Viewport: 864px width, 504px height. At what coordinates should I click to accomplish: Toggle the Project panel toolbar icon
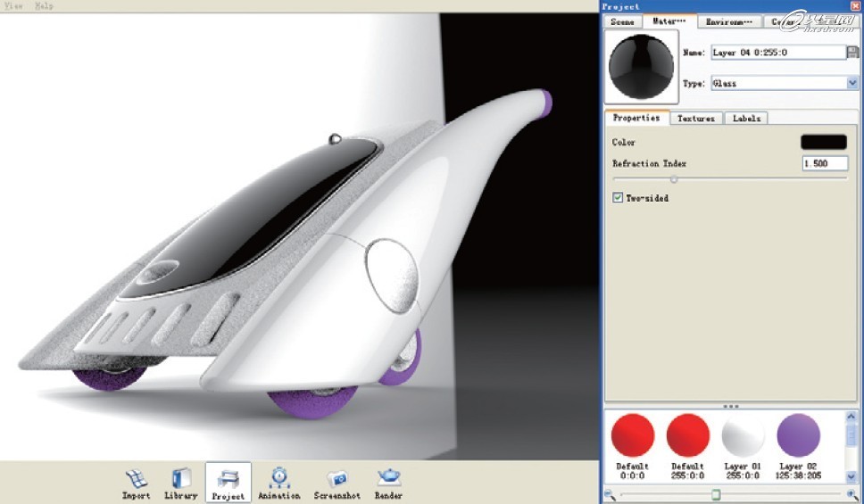pos(228,482)
